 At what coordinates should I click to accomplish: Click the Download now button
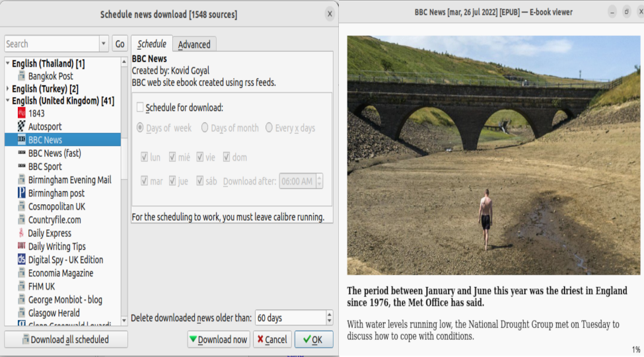[x=219, y=339]
